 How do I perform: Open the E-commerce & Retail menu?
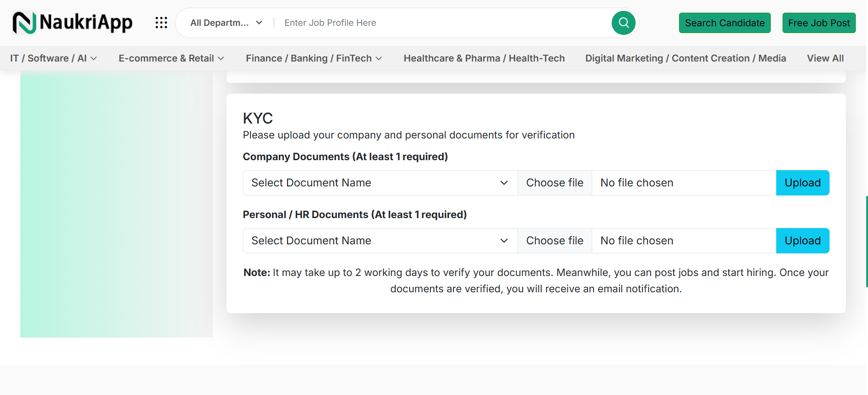171,58
